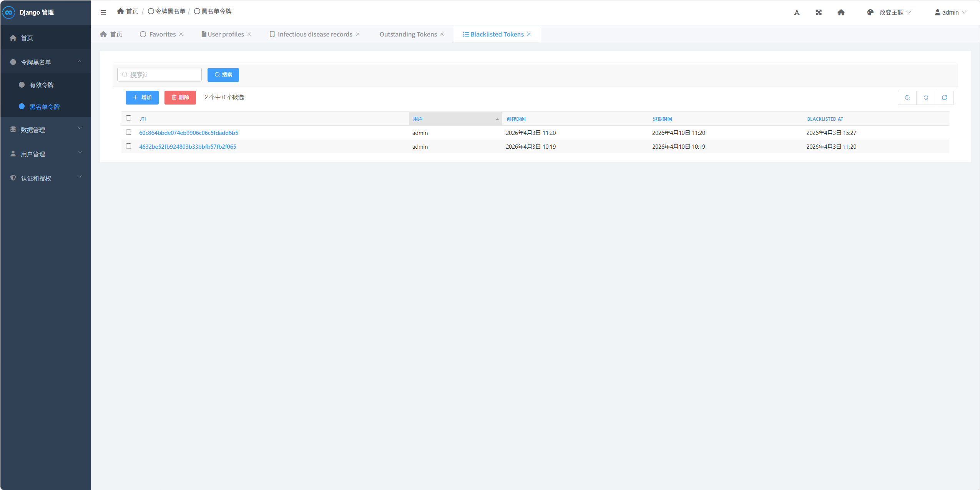Click the magnifier icon in table toolbar
The image size is (980, 490).
point(907,98)
